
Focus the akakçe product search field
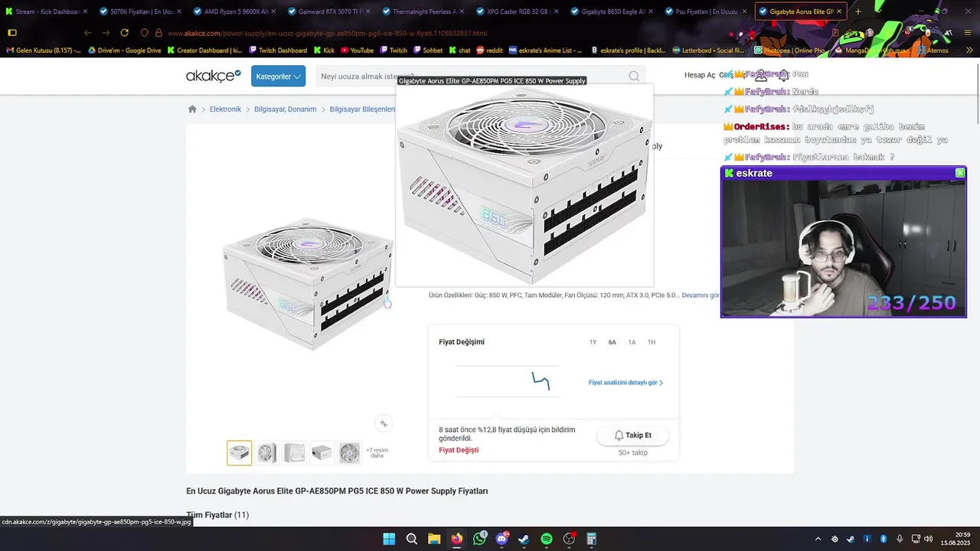click(x=479, y=77)
